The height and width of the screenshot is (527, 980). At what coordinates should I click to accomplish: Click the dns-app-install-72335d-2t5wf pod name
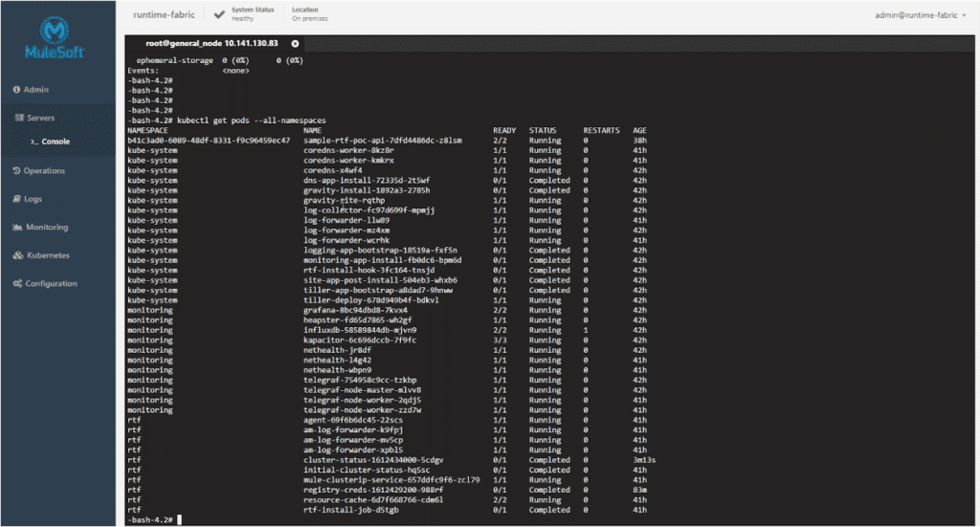[367, 181]
